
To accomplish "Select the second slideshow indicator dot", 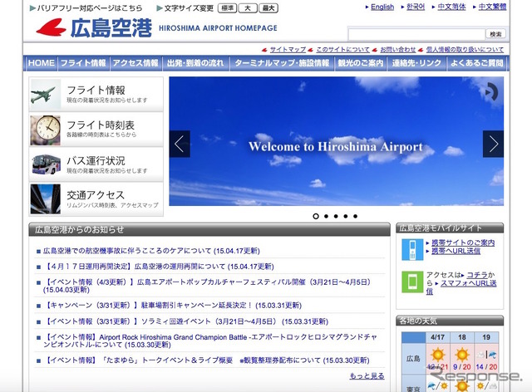I will [x=326, y=216].
